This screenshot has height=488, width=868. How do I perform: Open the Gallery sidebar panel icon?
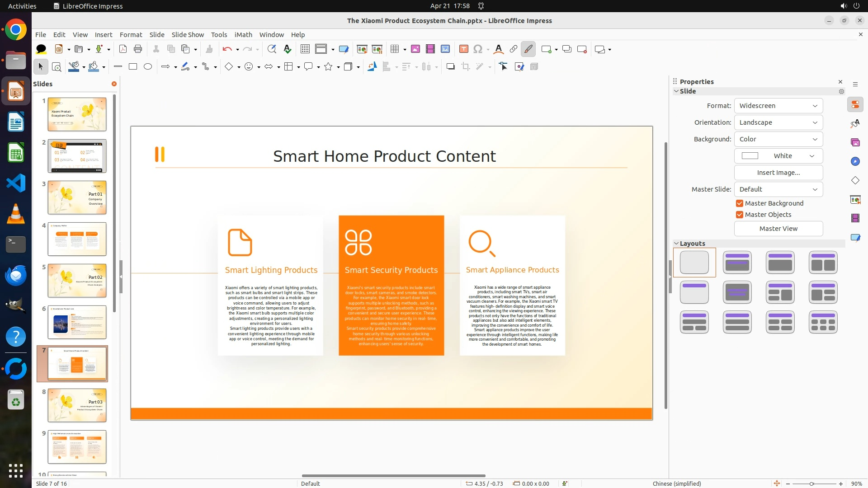point(855,142)
